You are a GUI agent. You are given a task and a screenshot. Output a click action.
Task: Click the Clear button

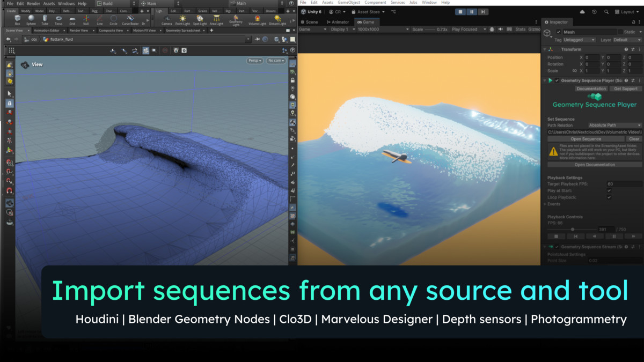point(634,139)
